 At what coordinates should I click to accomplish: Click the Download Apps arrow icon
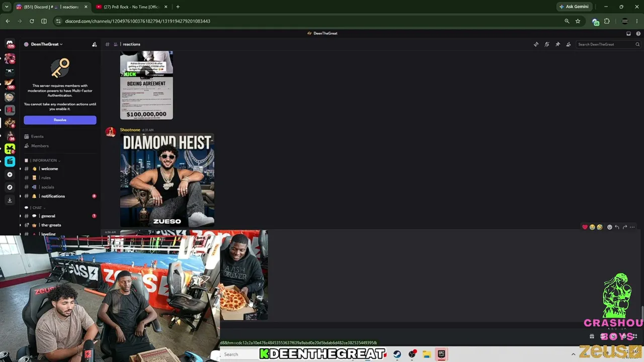10,200
